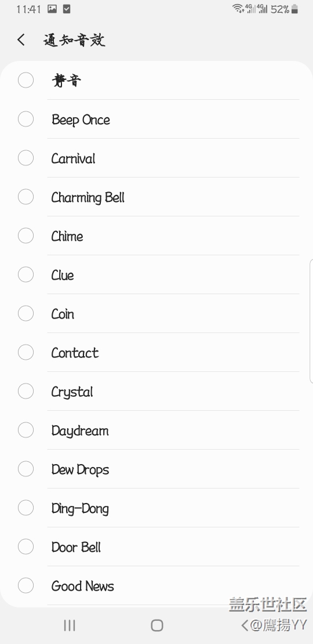Tap the gallery notification icon in status bar
313x644 pixels.
click(x=52, y=9)
